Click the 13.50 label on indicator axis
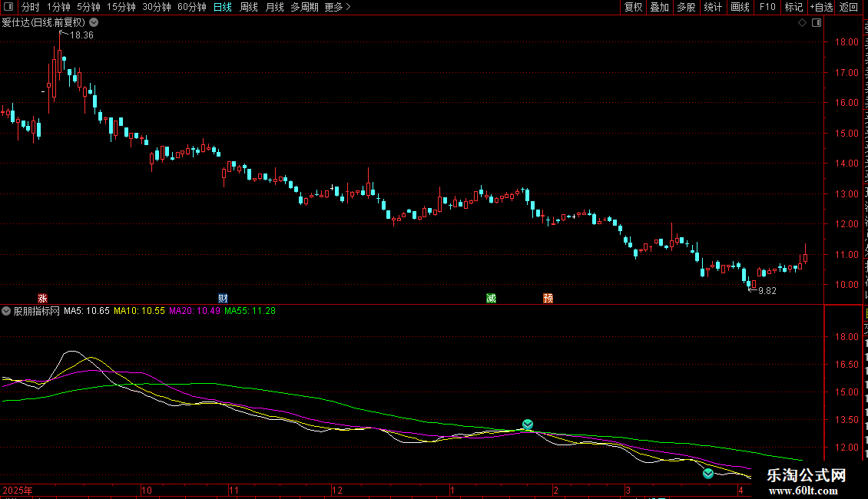The height and width of the screenshot is (499, 868). coord(846,420)
